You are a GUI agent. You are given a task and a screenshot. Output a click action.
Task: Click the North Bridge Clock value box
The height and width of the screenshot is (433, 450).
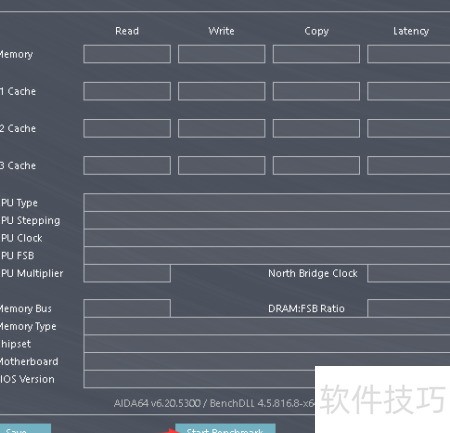point(409,273)
